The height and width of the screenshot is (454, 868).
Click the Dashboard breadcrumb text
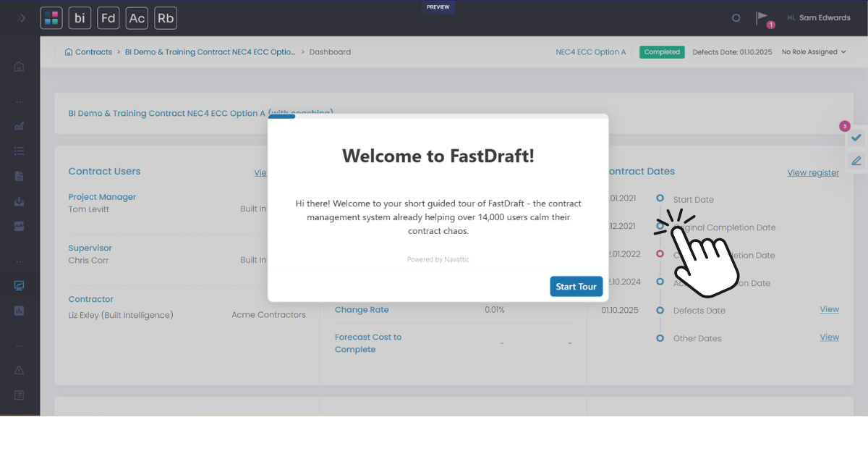click(x=330, y=52)
